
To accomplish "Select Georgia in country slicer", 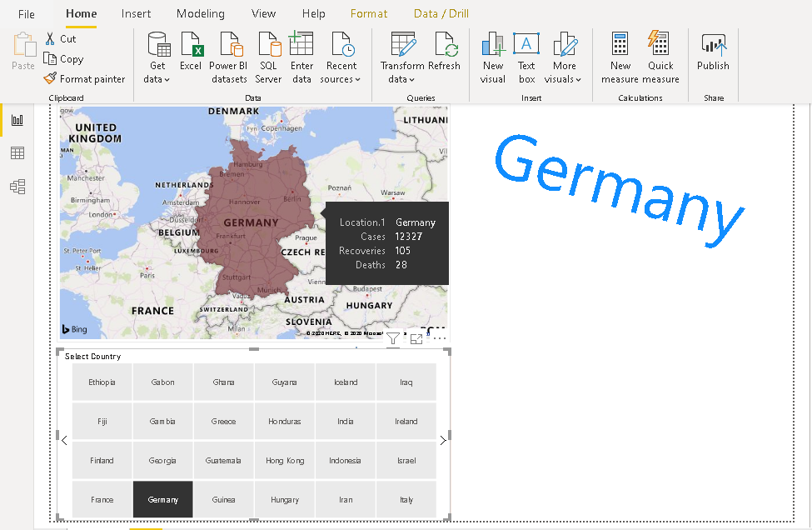I will (x=163, y=461).
